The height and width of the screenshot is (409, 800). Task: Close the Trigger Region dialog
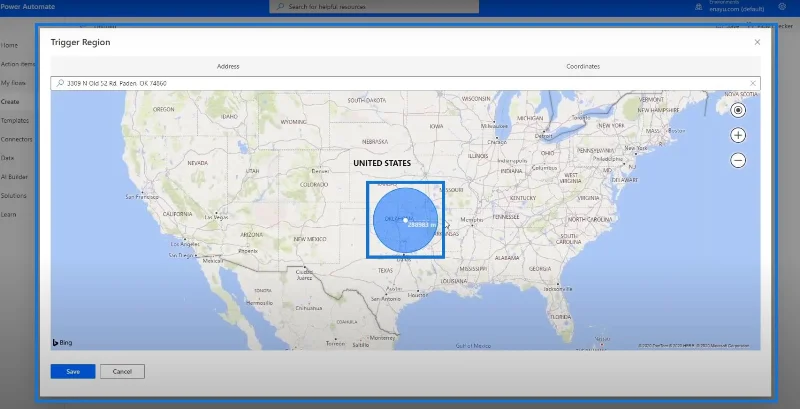click(x=757, y=42)
